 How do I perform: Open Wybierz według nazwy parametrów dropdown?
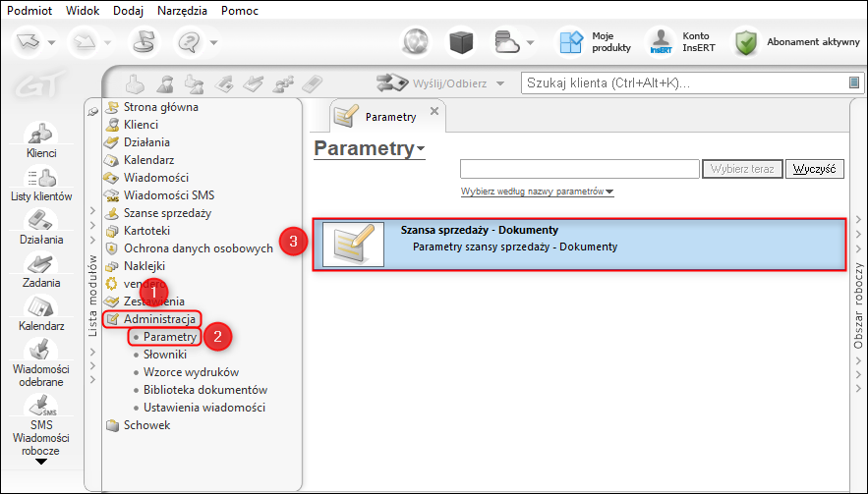537,192
